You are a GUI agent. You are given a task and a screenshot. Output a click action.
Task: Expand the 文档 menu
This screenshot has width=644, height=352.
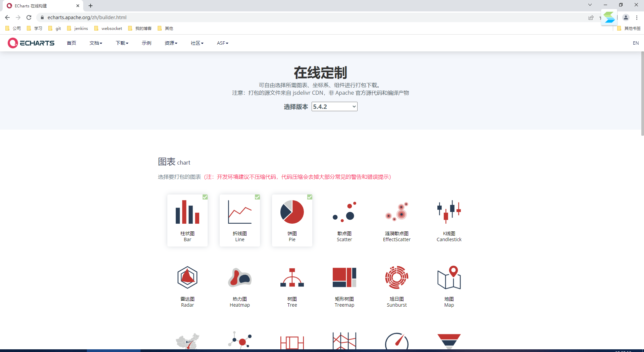pyautogui.click(x=96, y=43)
